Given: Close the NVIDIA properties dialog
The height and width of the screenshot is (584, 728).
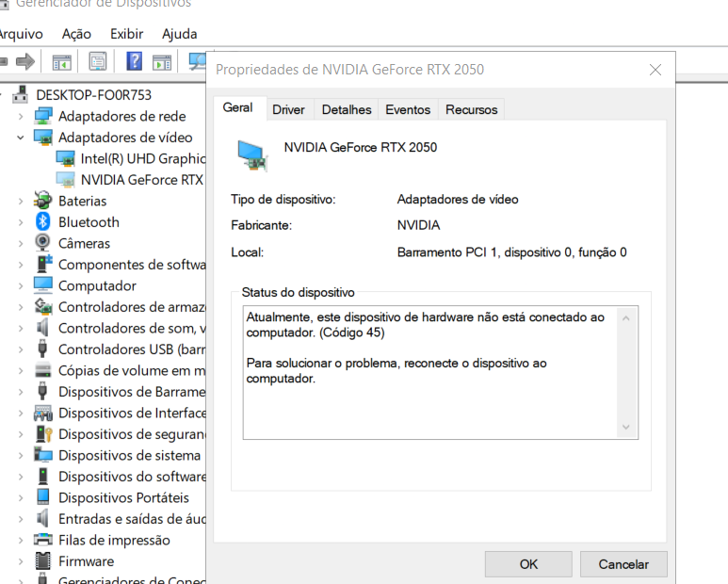Looking at the screenshot, I should (655, 70).
